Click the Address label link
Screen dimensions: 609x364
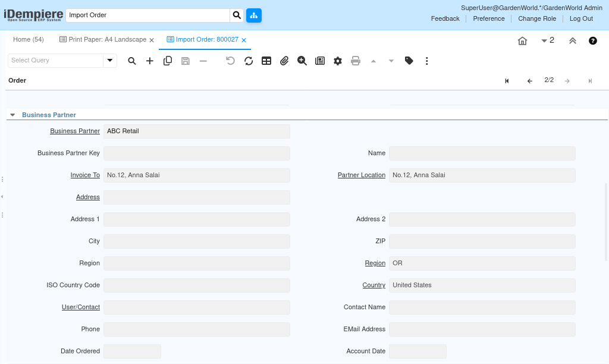click(x=88, y=197)
